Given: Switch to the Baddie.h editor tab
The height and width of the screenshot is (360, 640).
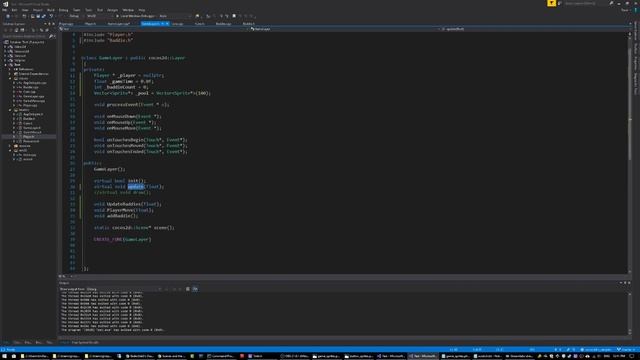Looking at the screenshot, I should pos(249,24).
